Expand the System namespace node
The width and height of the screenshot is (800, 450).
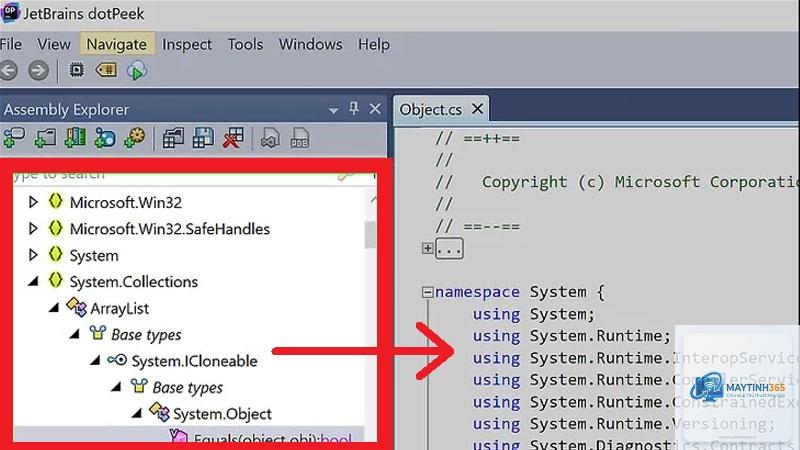(33, 255)
